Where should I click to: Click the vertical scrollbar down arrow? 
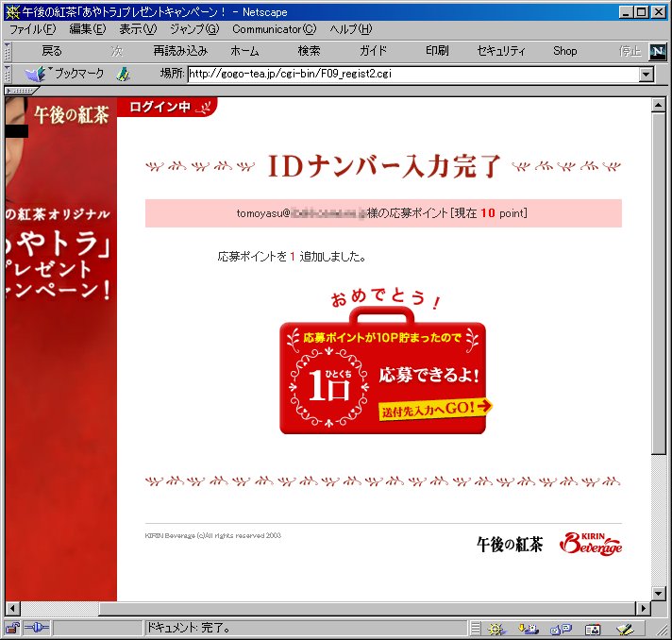(658, 594)
